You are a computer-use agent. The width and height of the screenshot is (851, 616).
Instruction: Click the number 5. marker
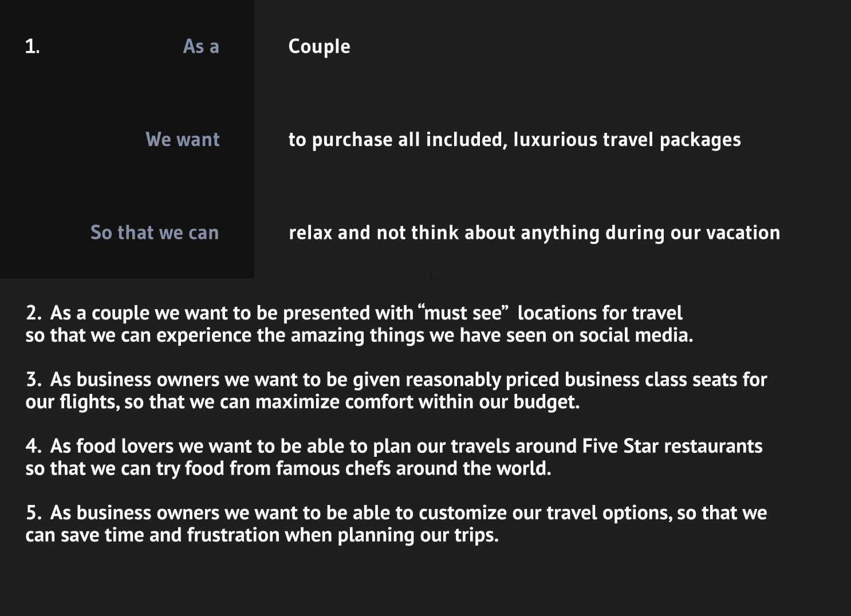(34, 513)
